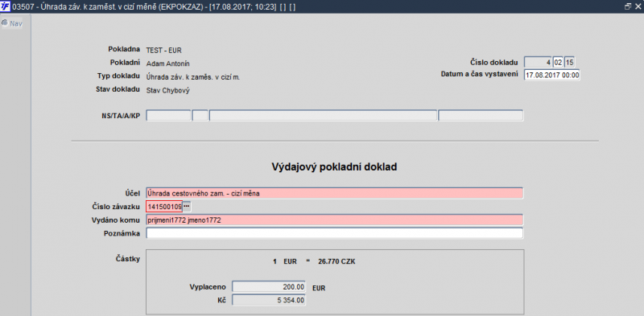The height and width of the screenshot is (316, 644).
Task: Open lookup button next to Číslo závazku
Action: [x=187, y=206]
